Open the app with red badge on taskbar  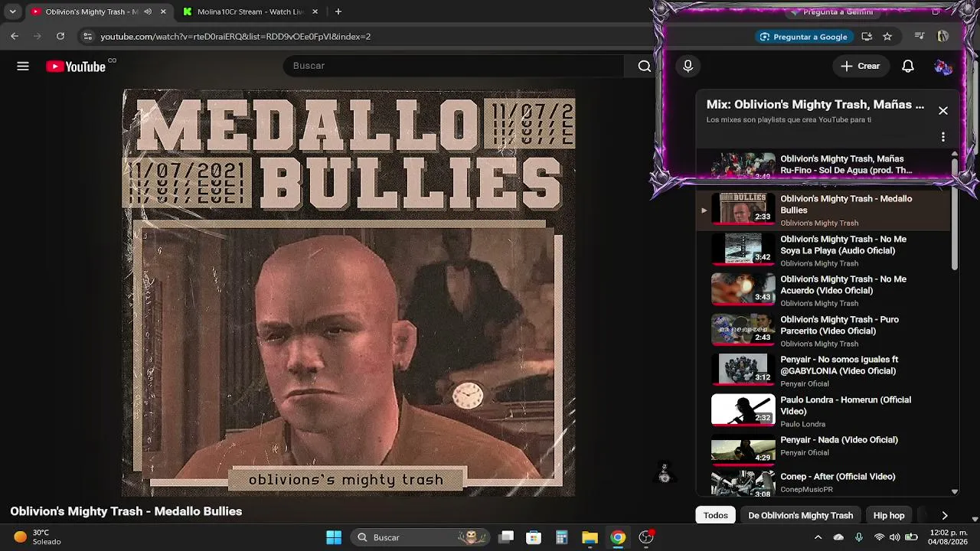point(646,537)
